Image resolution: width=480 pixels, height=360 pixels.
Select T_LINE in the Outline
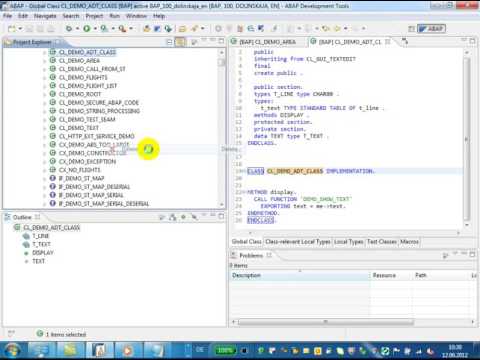[x=41, y=236]
